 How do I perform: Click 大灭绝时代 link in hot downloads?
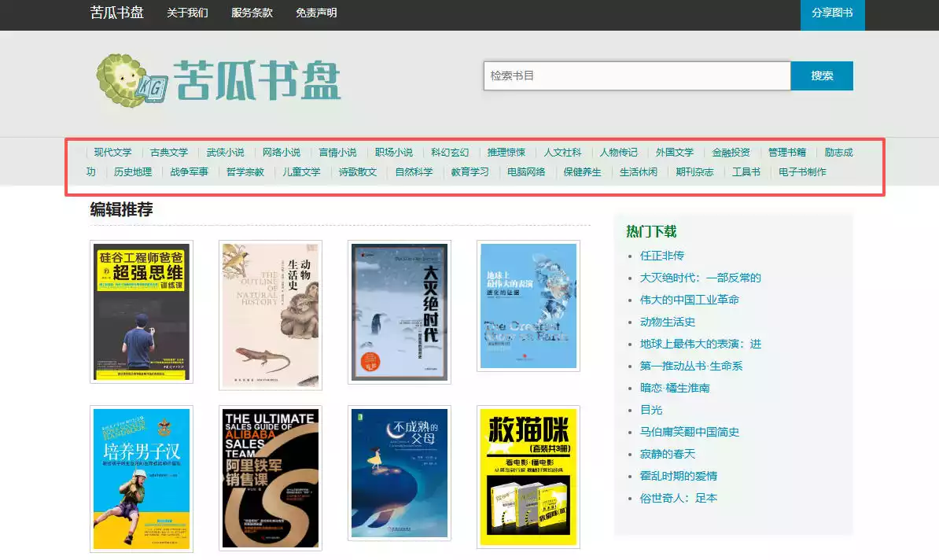[700, 278]
